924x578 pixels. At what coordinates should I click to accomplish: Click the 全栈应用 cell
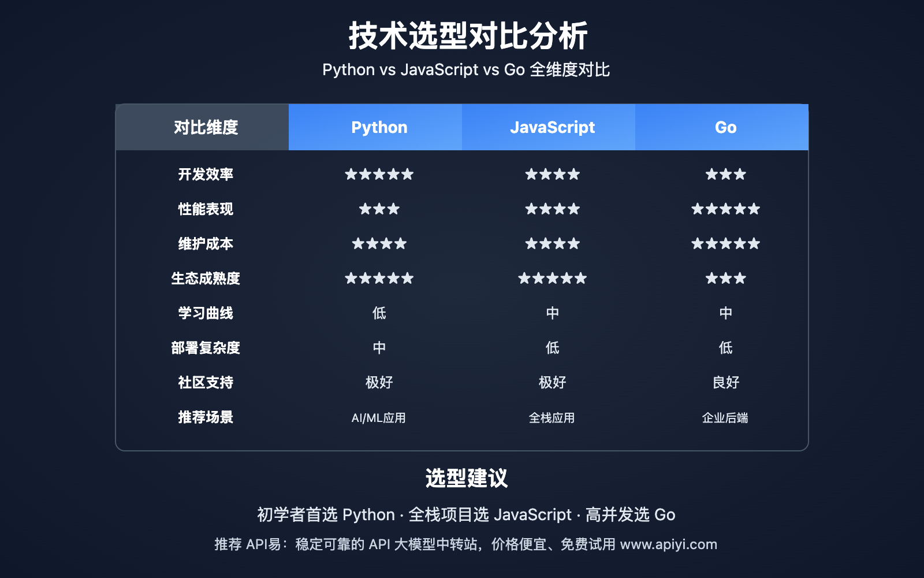click(552, 417)
